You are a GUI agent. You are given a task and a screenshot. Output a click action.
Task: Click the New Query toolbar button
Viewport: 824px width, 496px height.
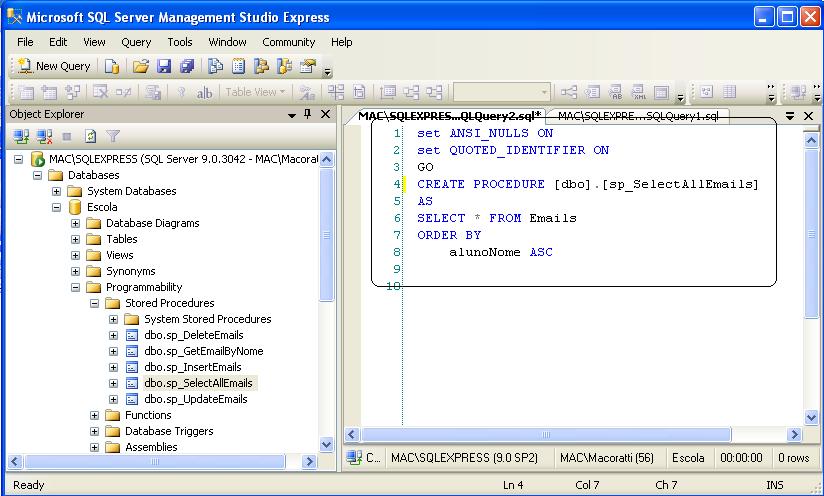[x=54, y=66]
